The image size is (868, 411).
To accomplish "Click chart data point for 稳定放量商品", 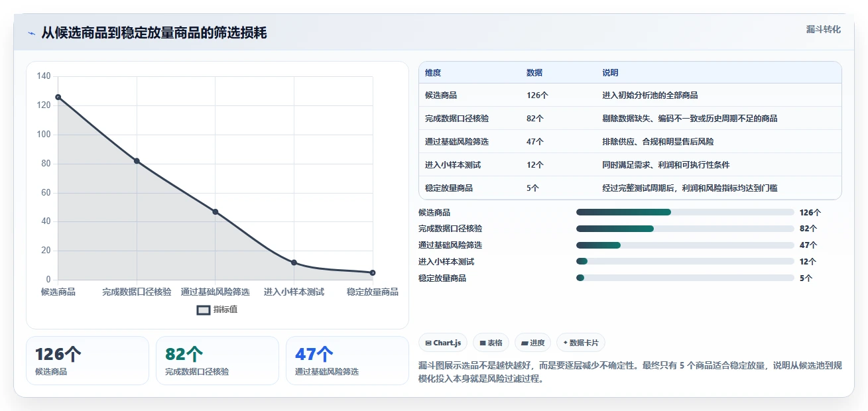I will coord(373,272).
